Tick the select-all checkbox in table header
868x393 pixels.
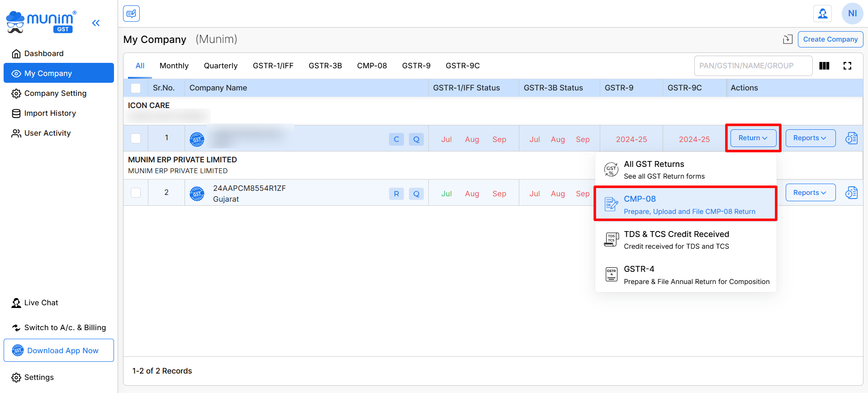tap(136, 88)
